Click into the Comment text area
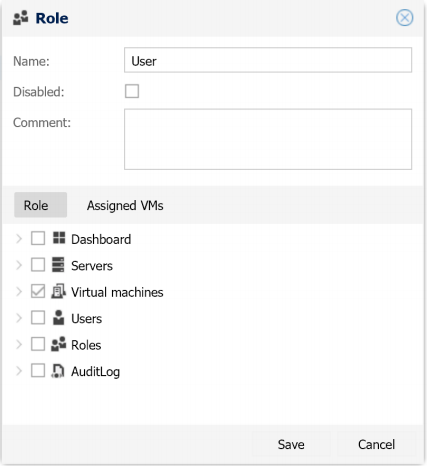Viewport: 428px width, 467px height. (268, 139)
